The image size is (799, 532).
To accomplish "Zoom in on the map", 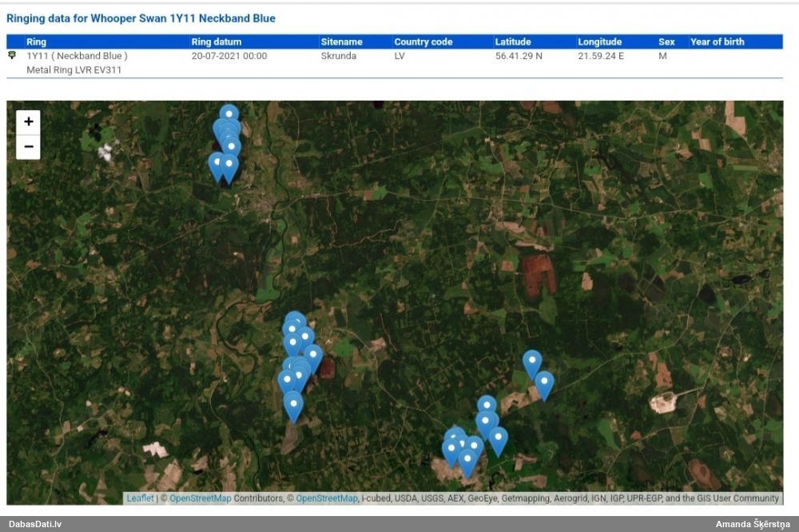I will click(x=29, y=122).
